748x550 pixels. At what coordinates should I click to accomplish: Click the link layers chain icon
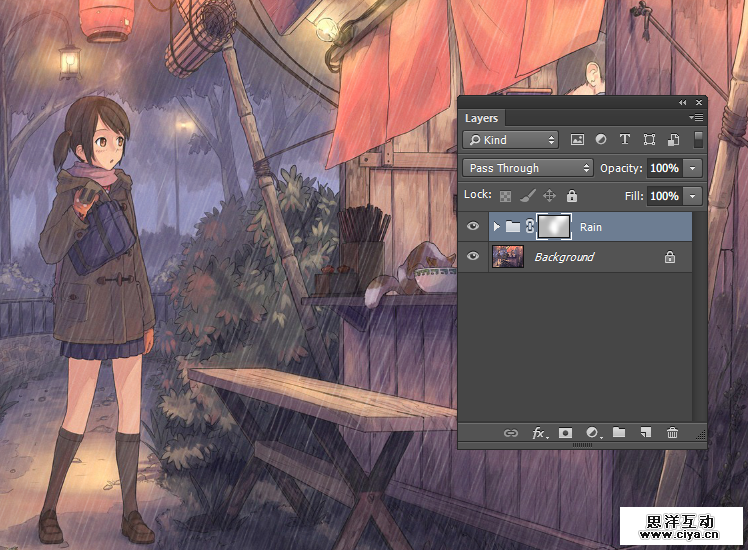pos(511,433)
